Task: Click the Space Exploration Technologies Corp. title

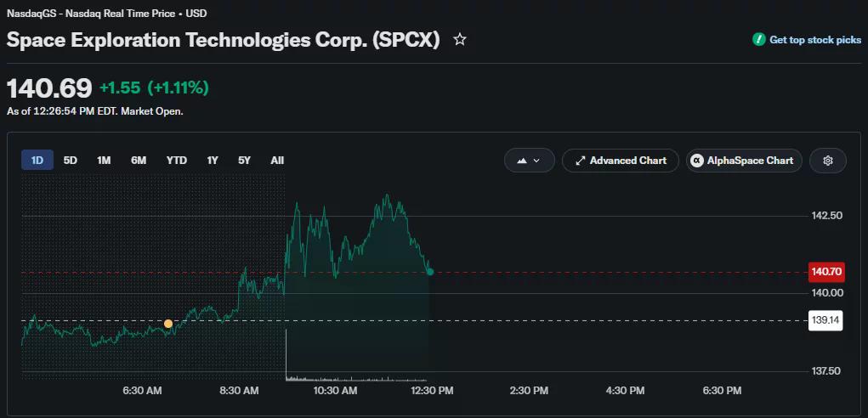Action: [223, 41]
